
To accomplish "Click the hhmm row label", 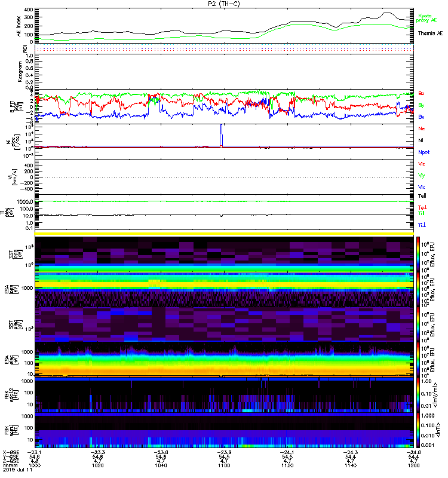I will tap(9, 465).
